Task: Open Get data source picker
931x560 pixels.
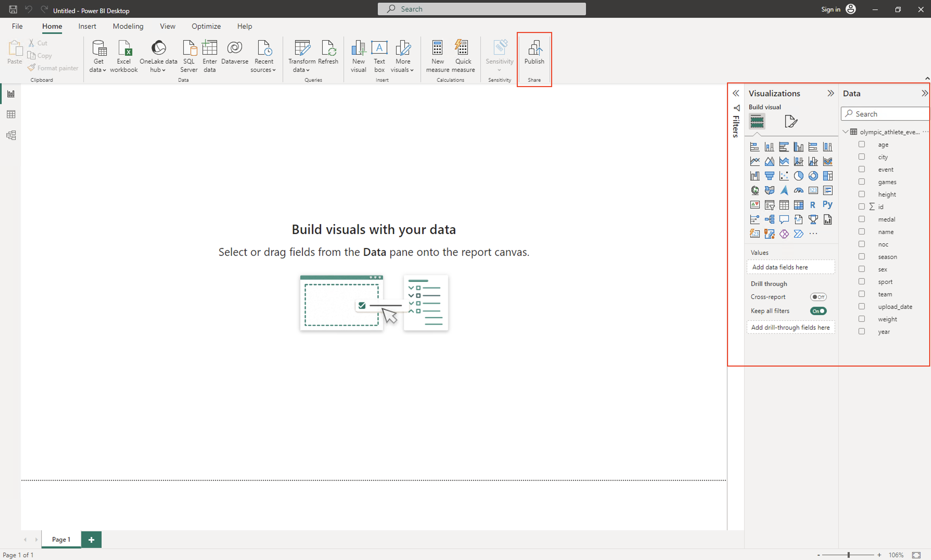Action: click(x=98, y=56)
